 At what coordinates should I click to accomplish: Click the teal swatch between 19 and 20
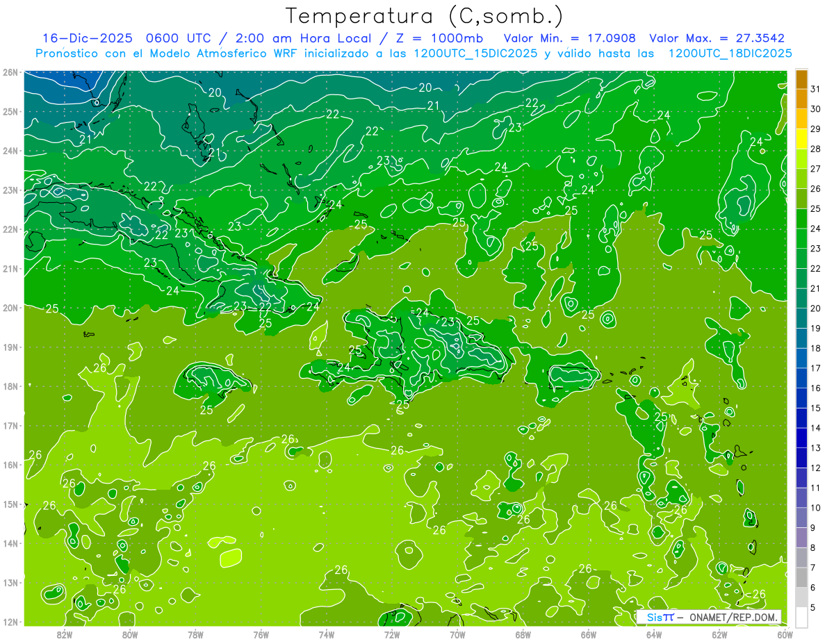(x=802, y=318)
